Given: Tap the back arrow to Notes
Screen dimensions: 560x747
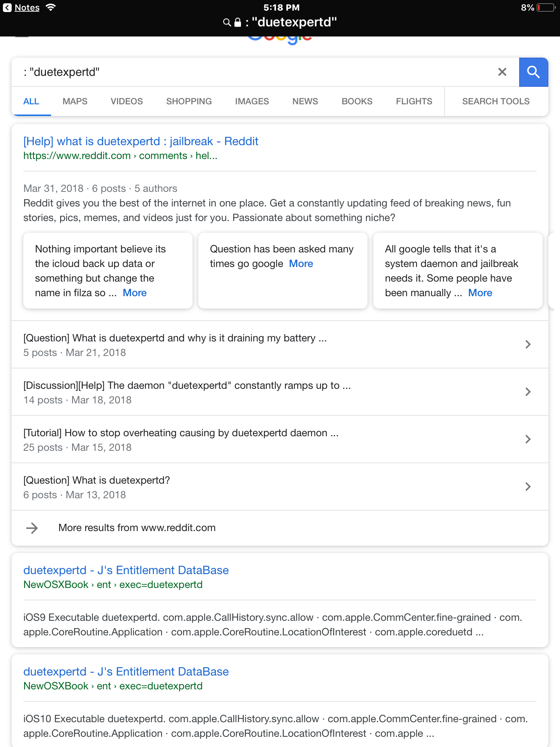Looking at the screenshot, I should [7, 8].
